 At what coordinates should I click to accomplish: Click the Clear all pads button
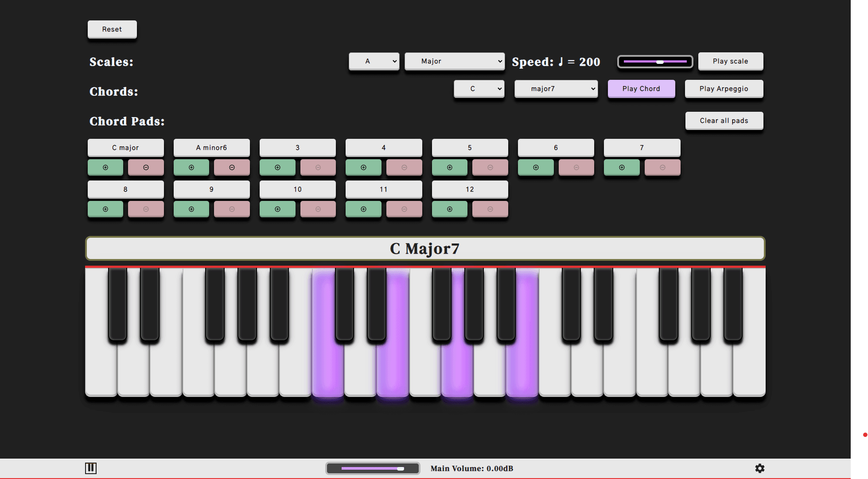(724, 121)
